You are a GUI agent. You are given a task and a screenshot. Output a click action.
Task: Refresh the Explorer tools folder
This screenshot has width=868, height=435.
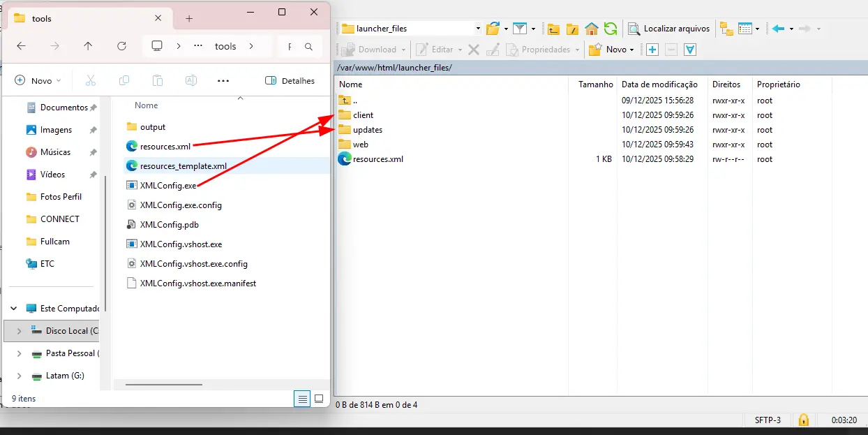(x=121, y=46)
